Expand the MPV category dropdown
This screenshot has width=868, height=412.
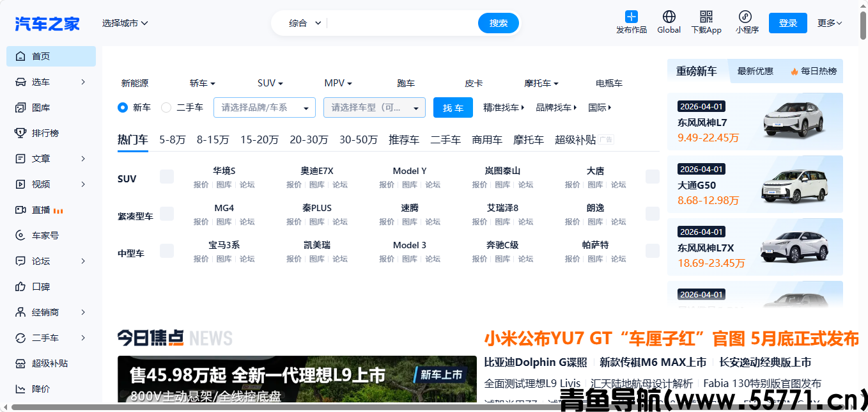(x=338, y=83)
